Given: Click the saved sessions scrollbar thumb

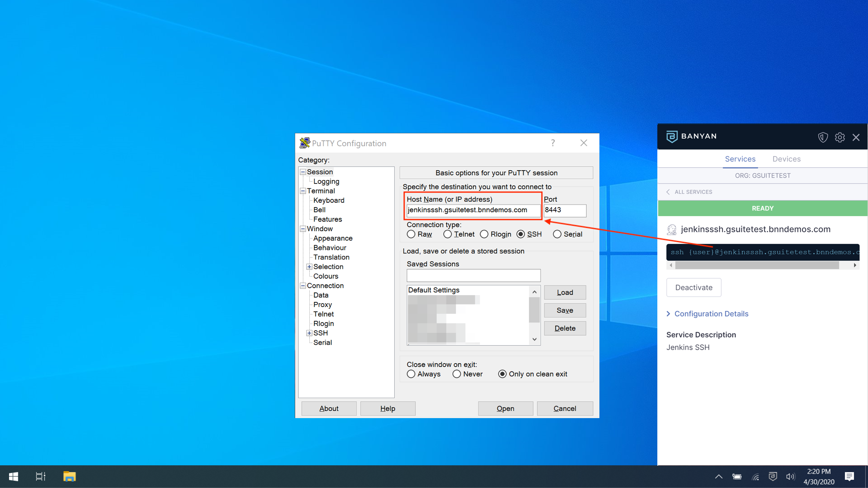Looking at the screenshot, I should (534, 310).
